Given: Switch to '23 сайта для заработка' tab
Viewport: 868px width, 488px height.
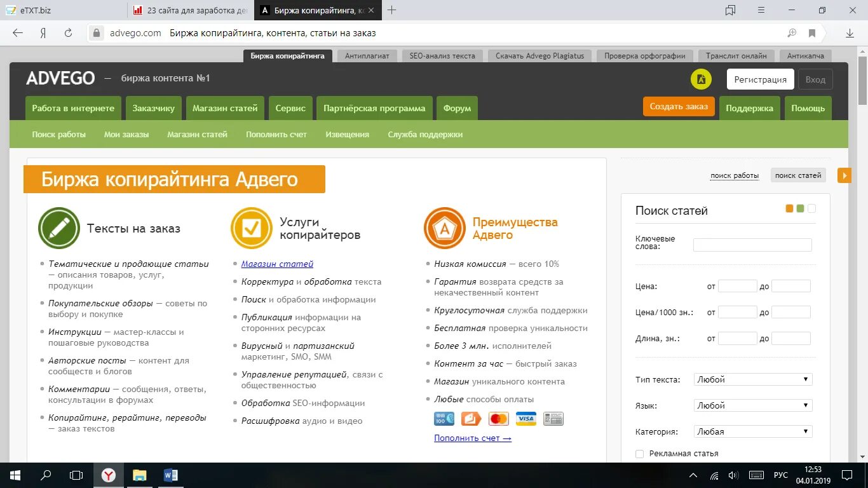Looking at the screenshot, I should click(191, 10).
